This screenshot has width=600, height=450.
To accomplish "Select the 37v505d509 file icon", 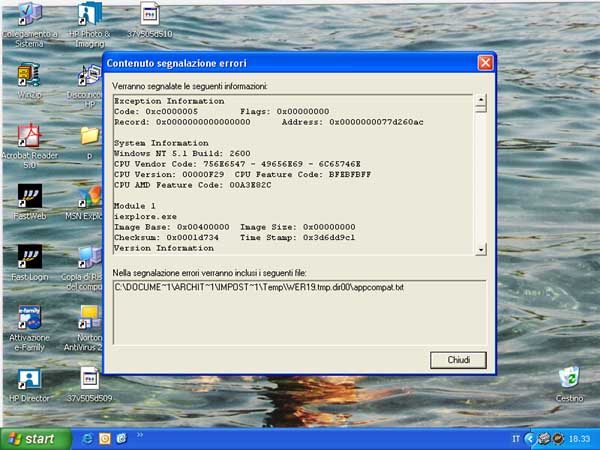I will point(90,385).
